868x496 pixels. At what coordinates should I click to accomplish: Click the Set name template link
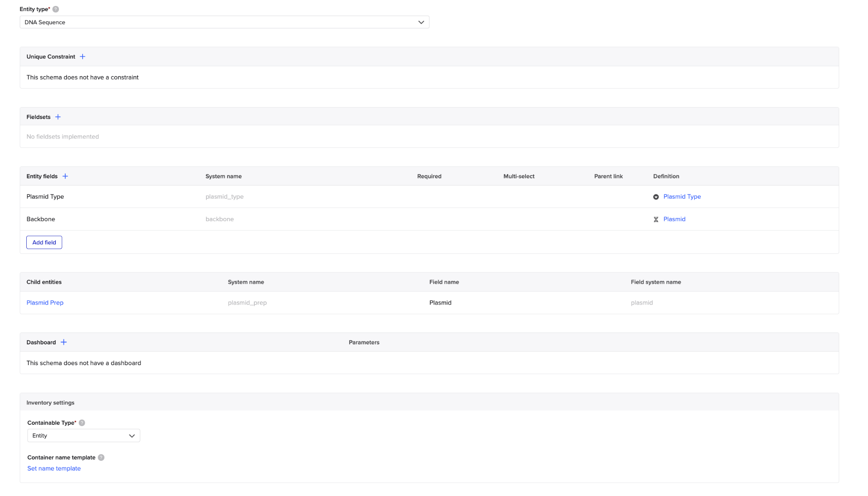[x=54, y=468]
